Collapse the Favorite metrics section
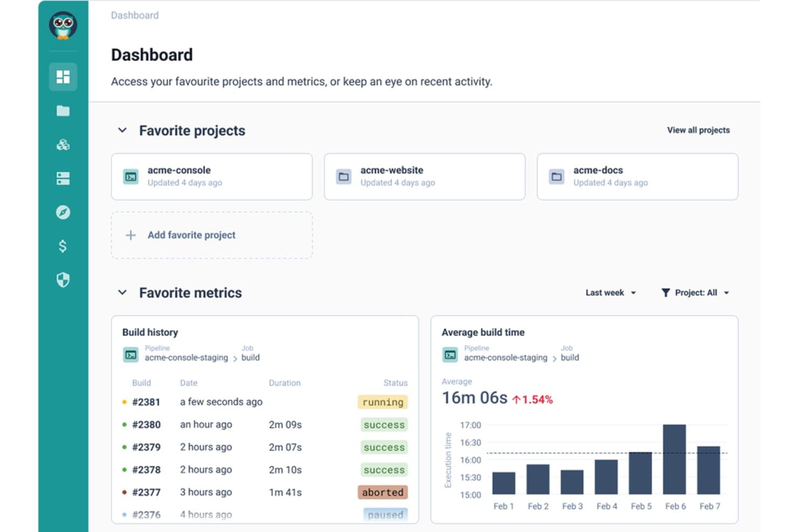798x532 pixels. click(x=122, y=293)
